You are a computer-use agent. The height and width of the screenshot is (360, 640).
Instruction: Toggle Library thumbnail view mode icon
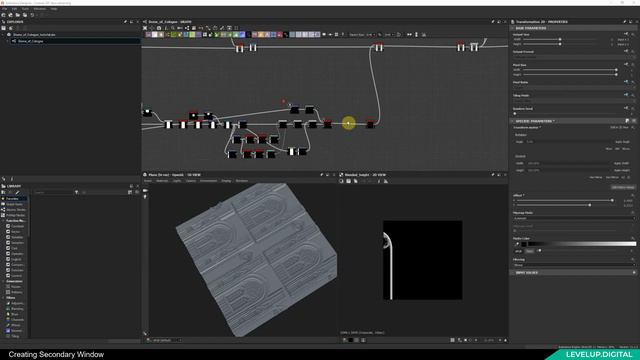(130, 192)
